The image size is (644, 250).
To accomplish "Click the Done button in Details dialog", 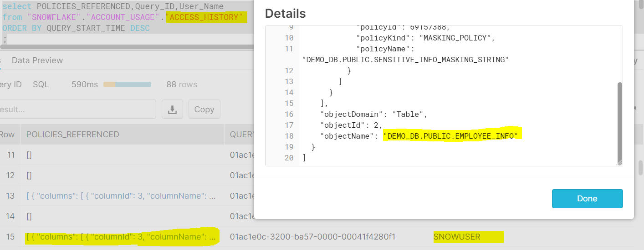I will (x=587, y=199).
